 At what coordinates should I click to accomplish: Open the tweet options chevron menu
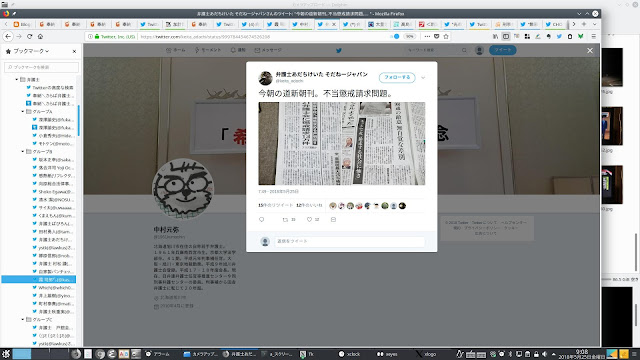pos(423,78)
